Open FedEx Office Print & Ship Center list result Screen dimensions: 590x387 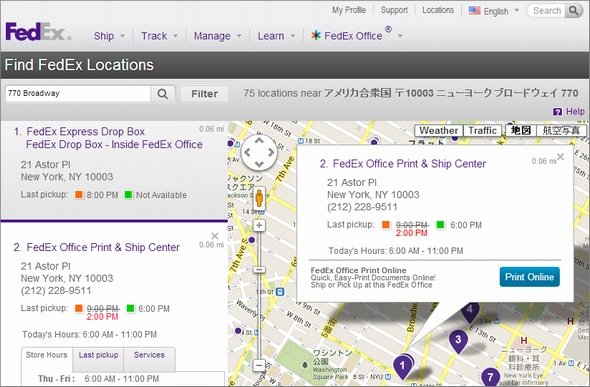(103, 247)
